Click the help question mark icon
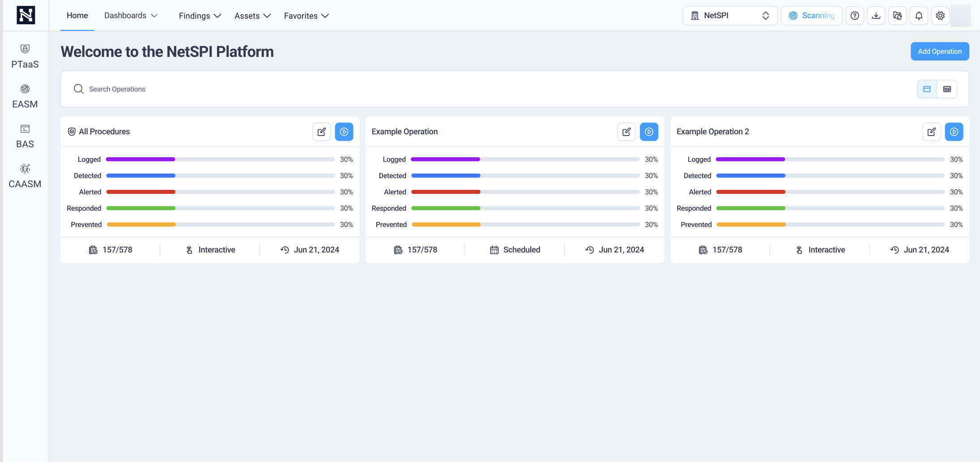Image resolution: width=980 pixels, height=462 pixels. (x=855, y=16)
